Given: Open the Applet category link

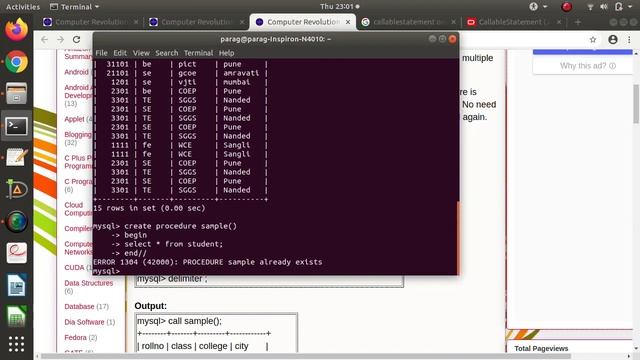Looking at the screenshot, I should (x=74, y=119).
